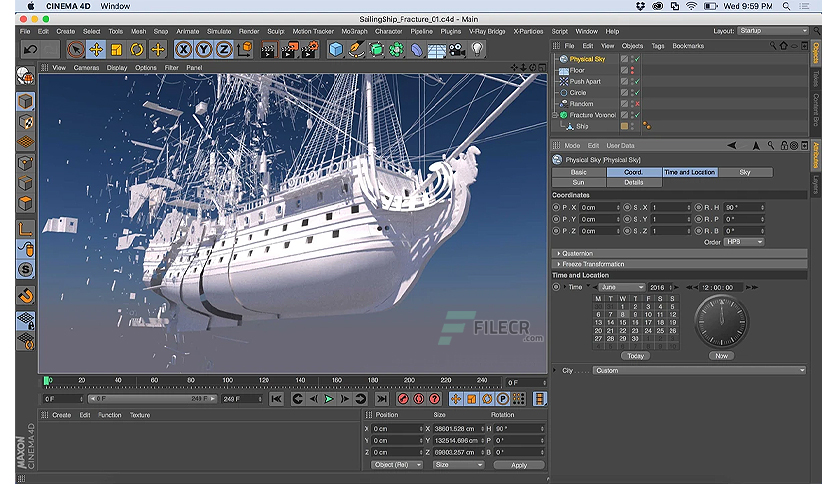Click the P.X animation radio circle
Image resolution: width=836 pixels, height=484 pixels.
tap(556, 207)
